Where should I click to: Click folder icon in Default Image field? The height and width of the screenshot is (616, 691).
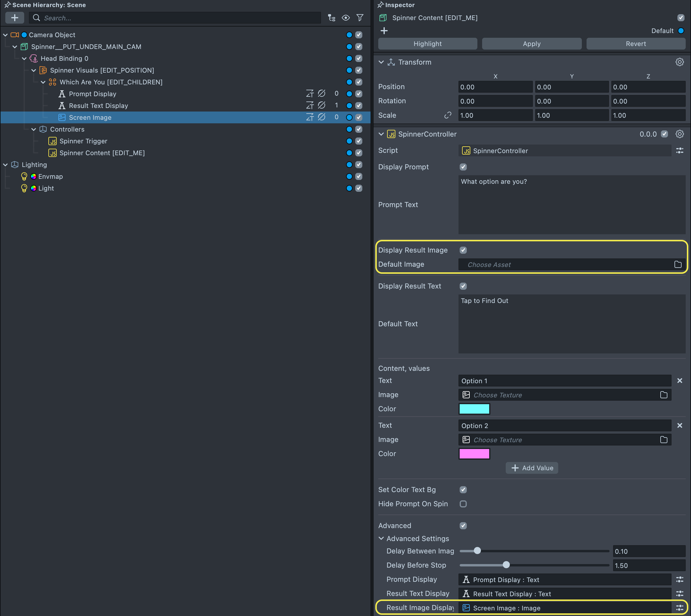677,264
